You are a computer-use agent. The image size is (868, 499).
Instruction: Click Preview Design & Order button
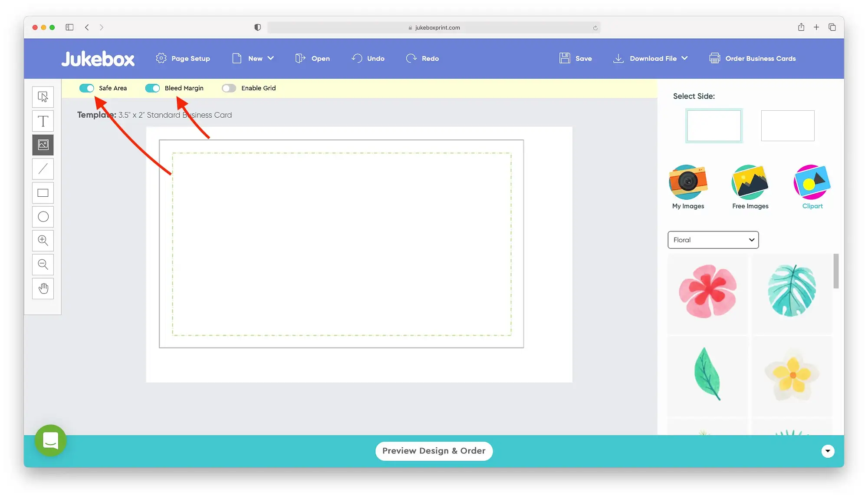click(434, 451)
